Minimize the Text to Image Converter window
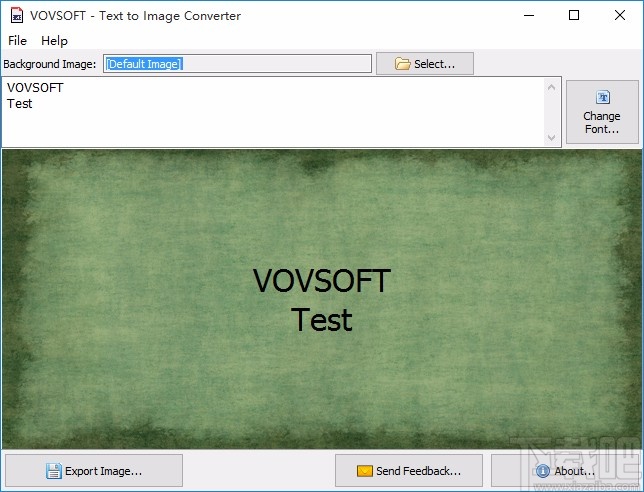644x492 pixels. [529, 16]
